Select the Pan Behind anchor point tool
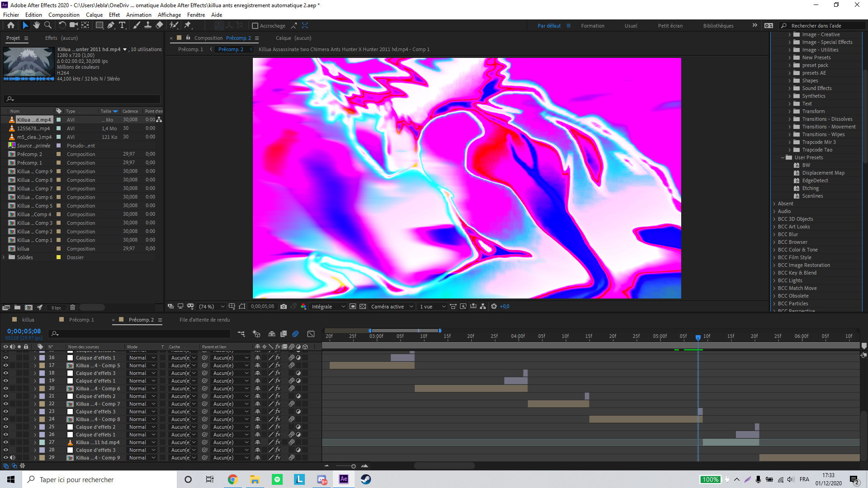 (x=85, y=25)
